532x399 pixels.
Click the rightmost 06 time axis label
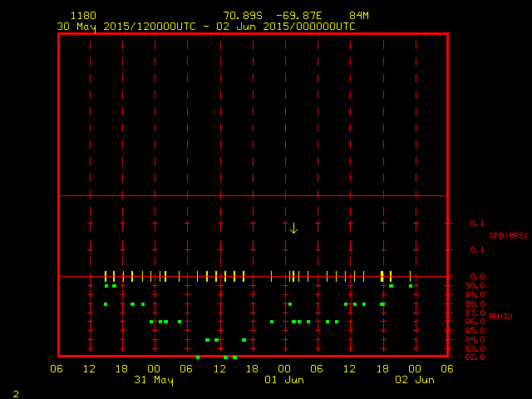[447, 369]
